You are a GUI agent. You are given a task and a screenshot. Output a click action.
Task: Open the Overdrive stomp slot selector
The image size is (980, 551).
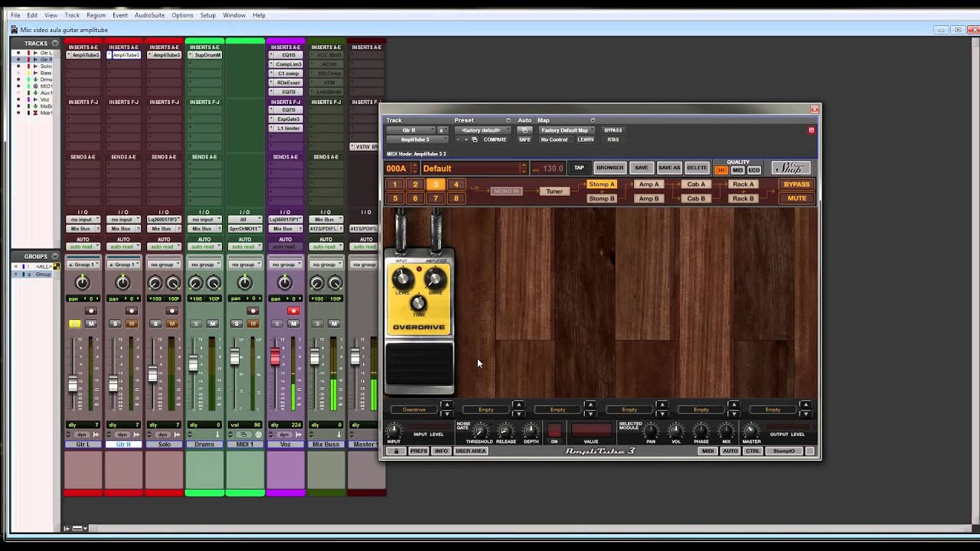pyautogui.click(x=414, y=409)
